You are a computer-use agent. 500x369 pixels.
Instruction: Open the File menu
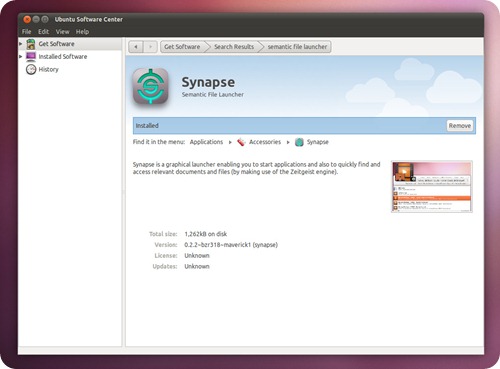point(26,32)
